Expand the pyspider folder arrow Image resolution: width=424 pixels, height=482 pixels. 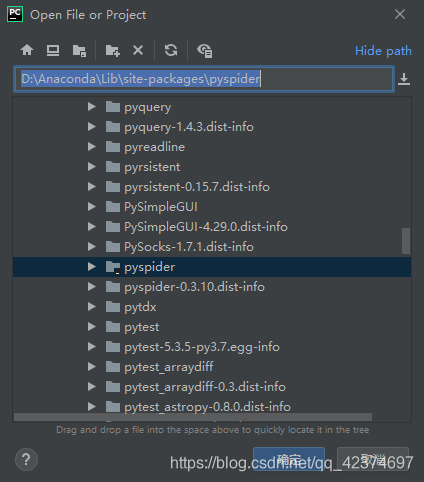(x=92, y=267)
